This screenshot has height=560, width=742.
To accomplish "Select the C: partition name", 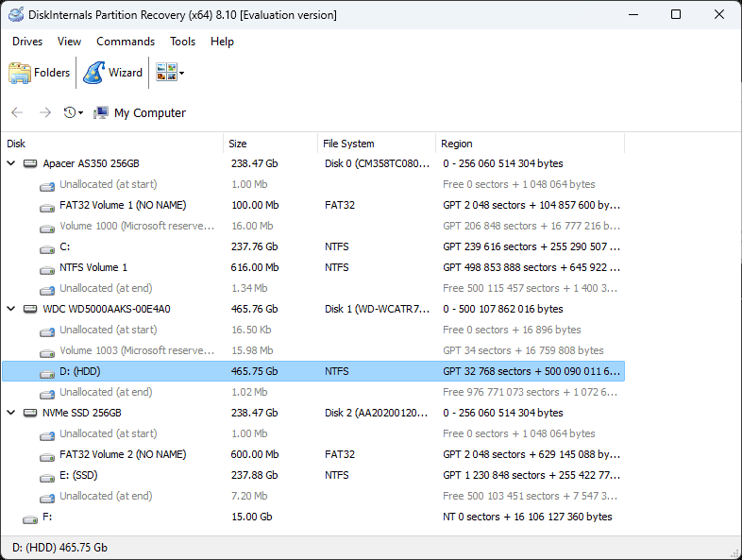I will click(x=65, y=246).
